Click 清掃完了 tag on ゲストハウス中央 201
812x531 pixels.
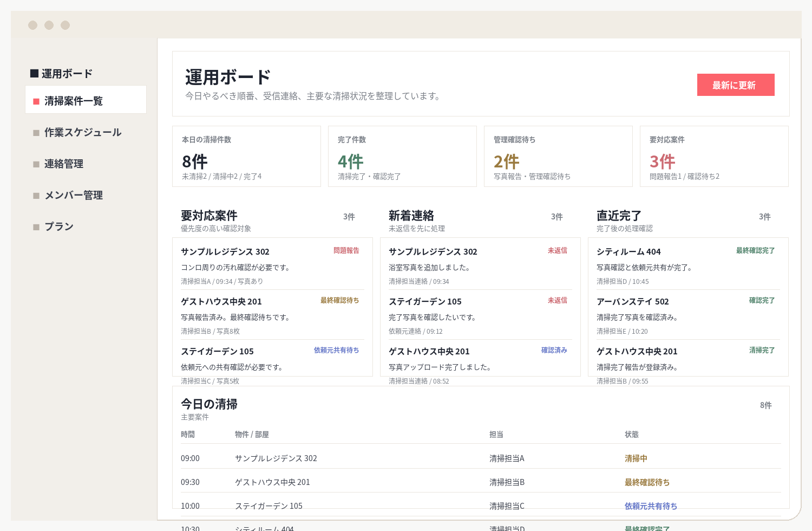tap(762, 350)
